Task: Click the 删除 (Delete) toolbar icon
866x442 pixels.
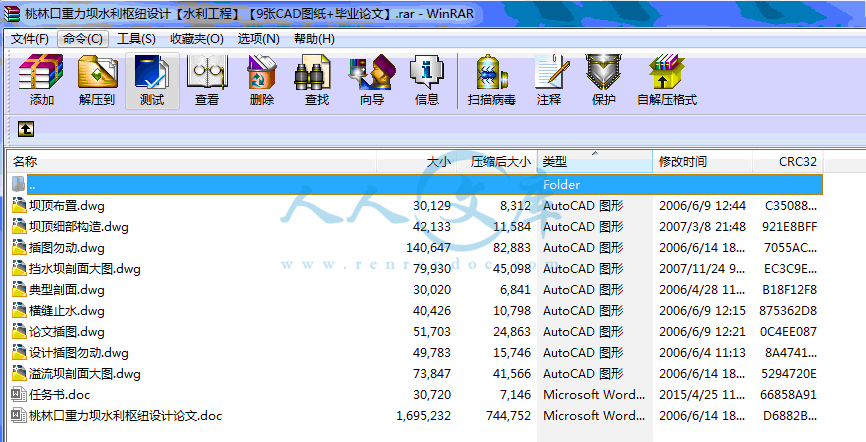Action: tap(261, 72)
